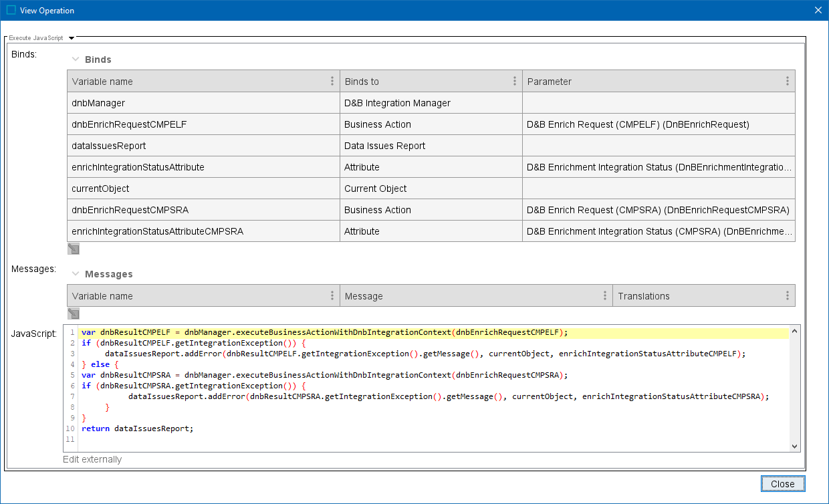
Task: Click the Binds table edit icon
Action: tap(74, 249)
